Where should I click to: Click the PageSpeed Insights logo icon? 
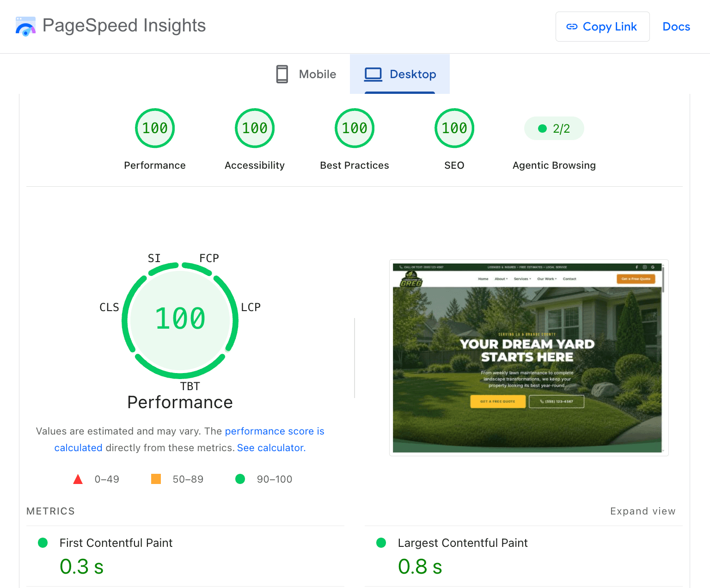pos(25,26)
